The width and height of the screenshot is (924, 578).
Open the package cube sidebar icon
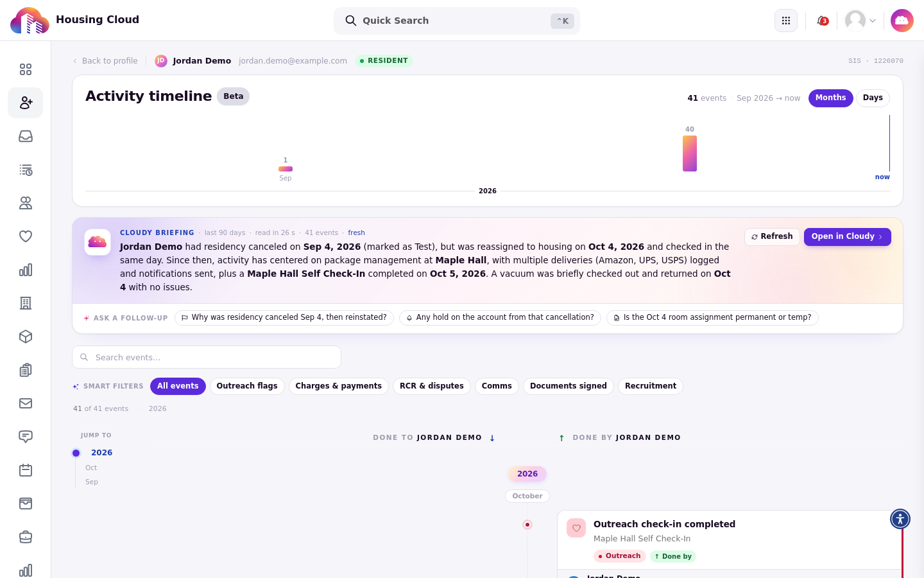[26, 337]
